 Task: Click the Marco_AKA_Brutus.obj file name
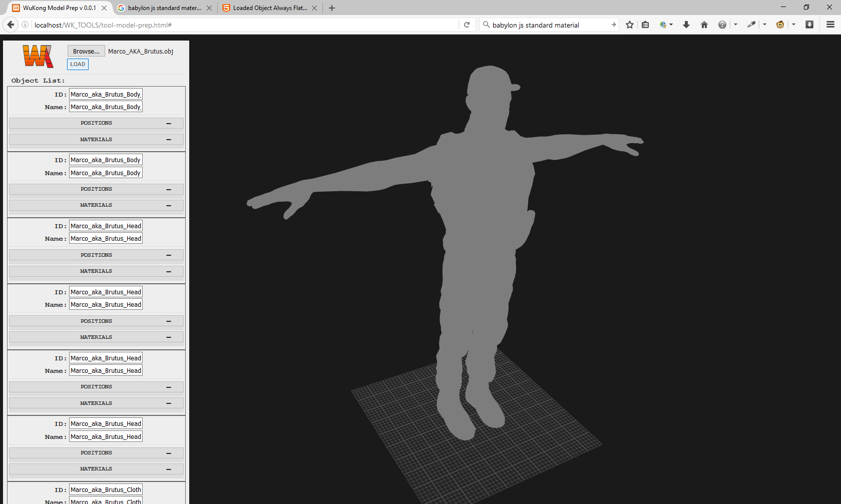pyautogui.click(x=141, y=51)
